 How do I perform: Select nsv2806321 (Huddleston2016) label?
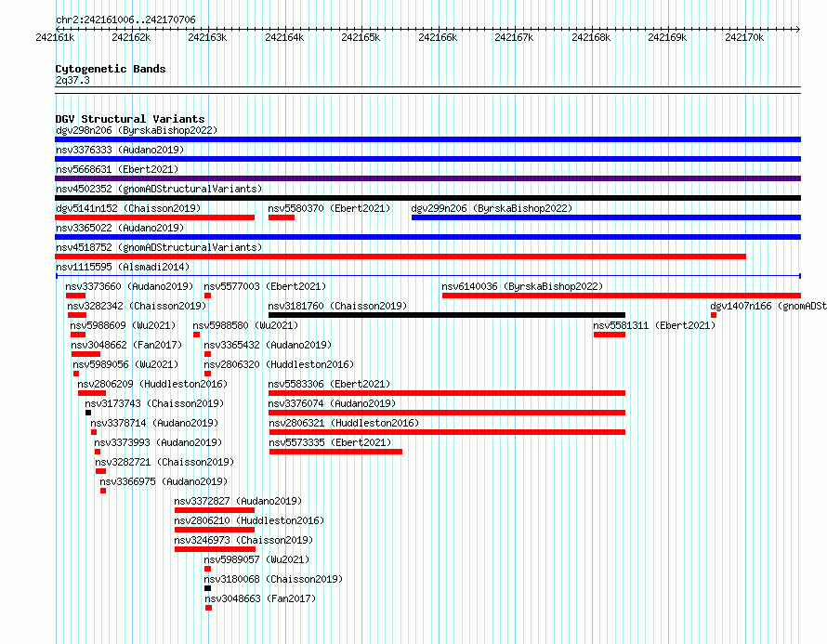pos(344,423)
